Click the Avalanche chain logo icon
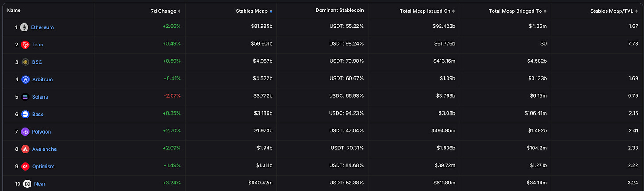 (25, 149)
